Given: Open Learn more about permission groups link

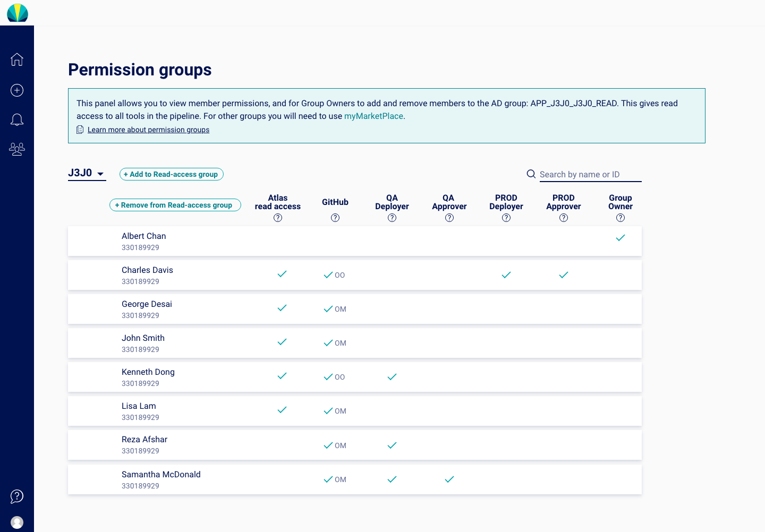Looking at the screenshot, I should [x=148, y=130].
